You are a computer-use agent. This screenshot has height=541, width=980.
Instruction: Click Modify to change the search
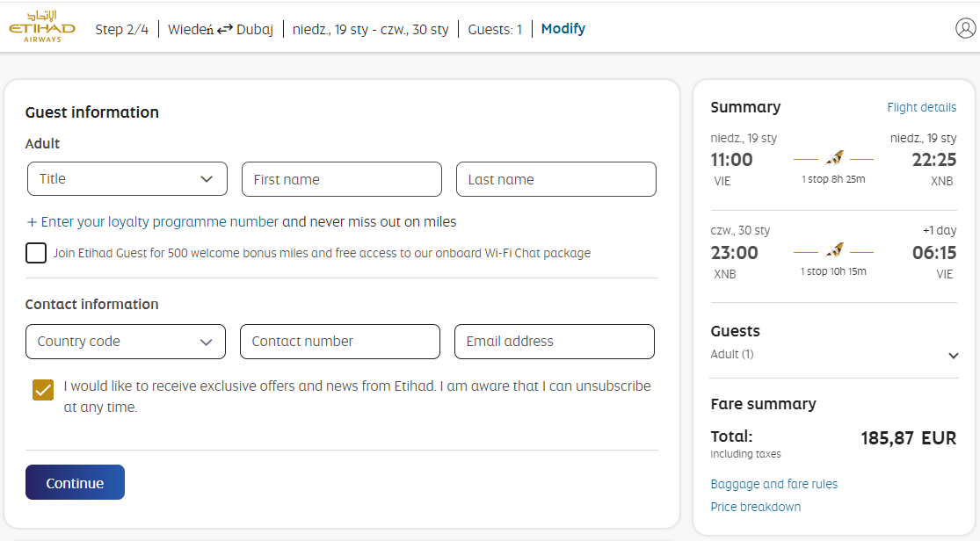point(563,29)
